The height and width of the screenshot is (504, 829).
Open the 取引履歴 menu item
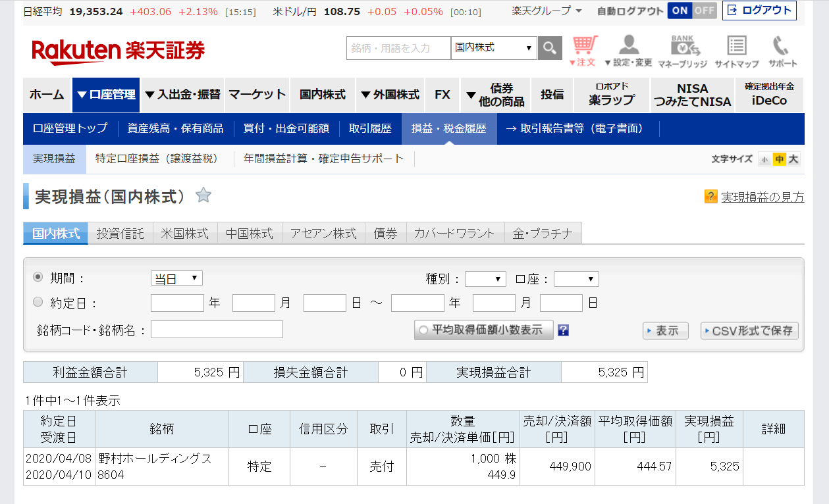[370, 128]
